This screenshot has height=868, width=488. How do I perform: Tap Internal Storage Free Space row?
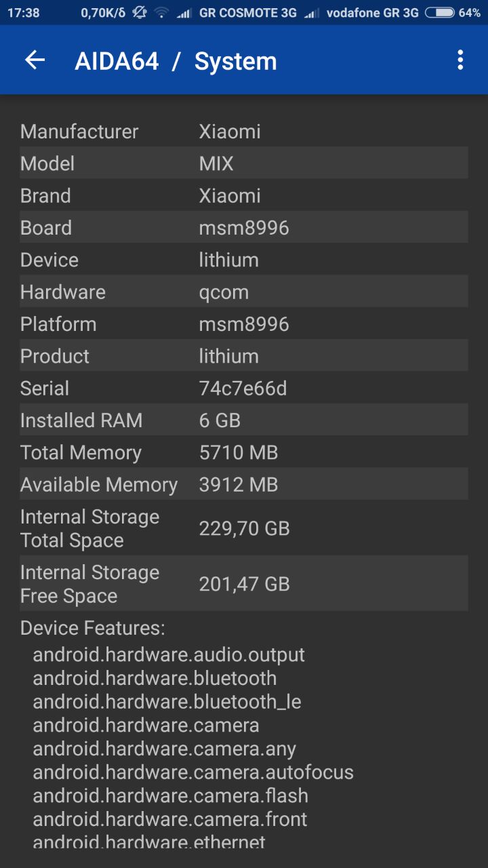coord(243,584)
